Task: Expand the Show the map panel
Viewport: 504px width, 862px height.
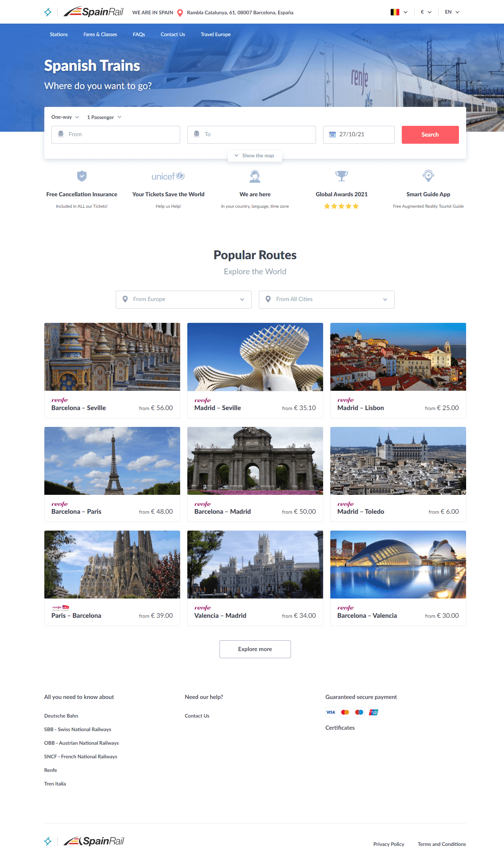Action: coord(255,156)
